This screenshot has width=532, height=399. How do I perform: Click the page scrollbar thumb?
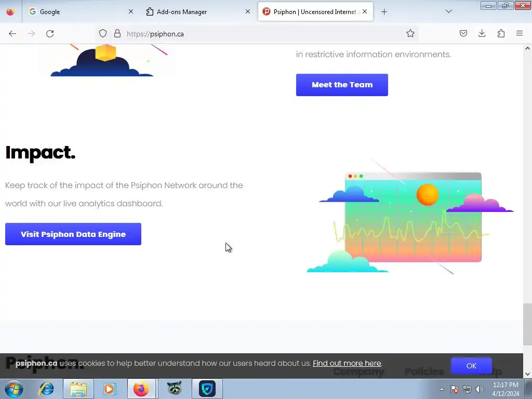(x=527, y=324)
